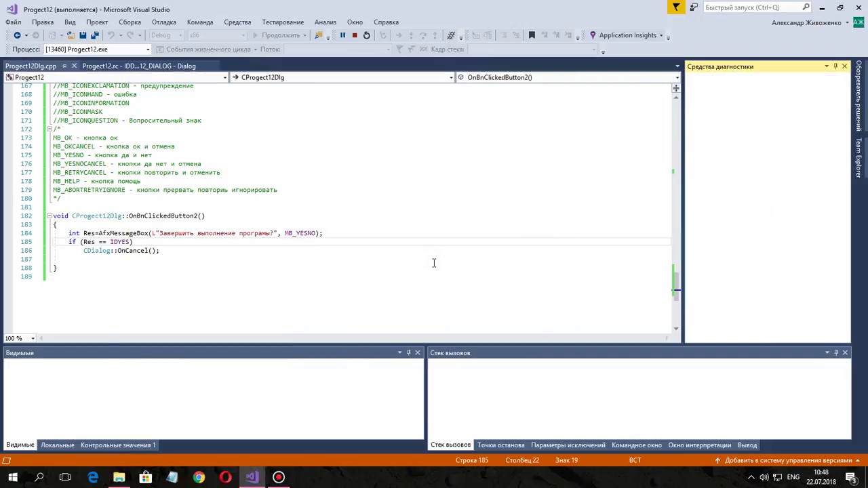Click the Find in Files toolbar icon

coord(318,35)
